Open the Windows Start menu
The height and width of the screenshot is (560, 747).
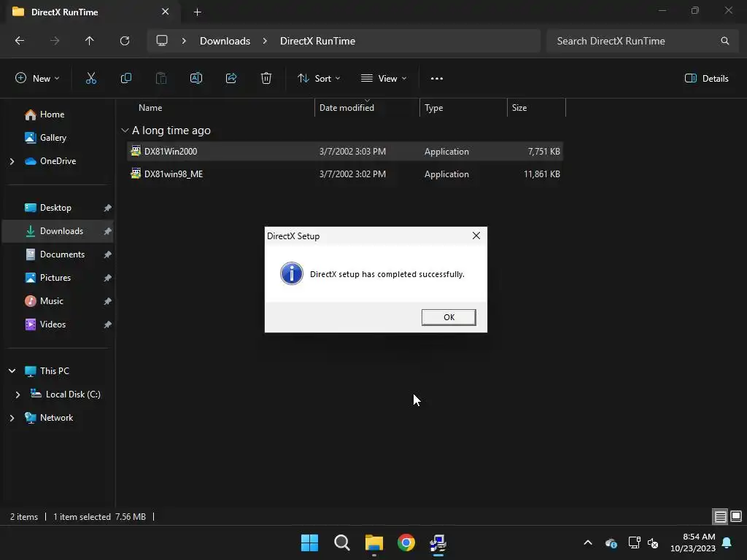coord(309,542)
